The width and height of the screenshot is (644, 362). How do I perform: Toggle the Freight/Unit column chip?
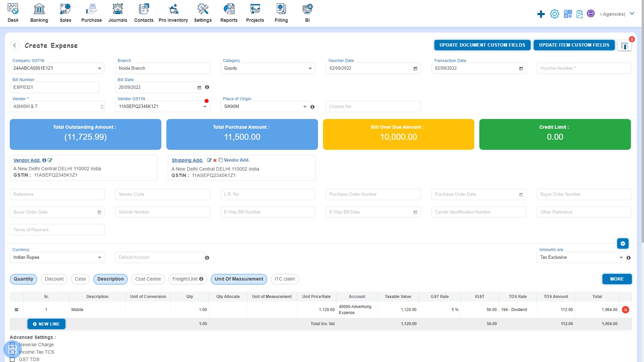(x=187, y=279)
